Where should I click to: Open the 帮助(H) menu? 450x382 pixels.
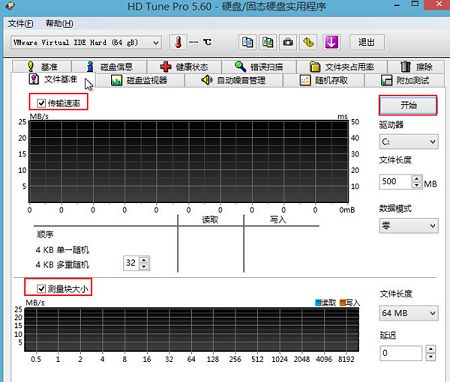pyautogui.click(x=59, y=24)
